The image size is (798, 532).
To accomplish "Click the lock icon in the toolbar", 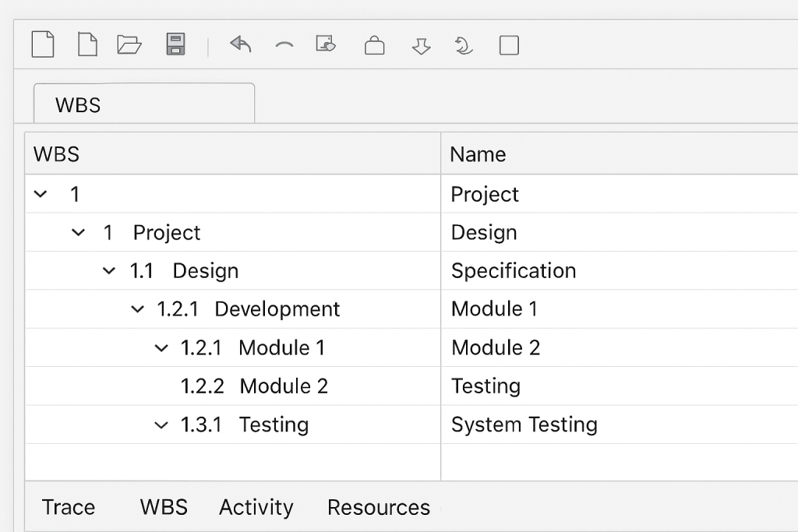I will [x=374, y=45].
